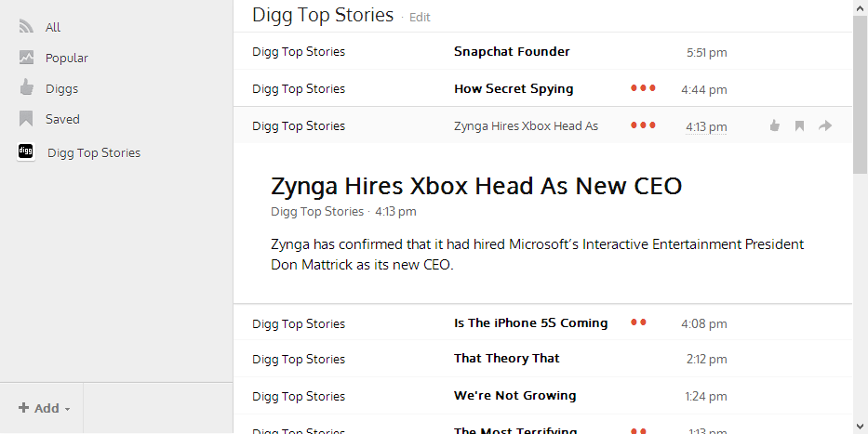Image resolution: width=868 pixels, height=434 pixels.
Task: Open the Saved items section
Action: pyautogui.click(x=62, y=119)
